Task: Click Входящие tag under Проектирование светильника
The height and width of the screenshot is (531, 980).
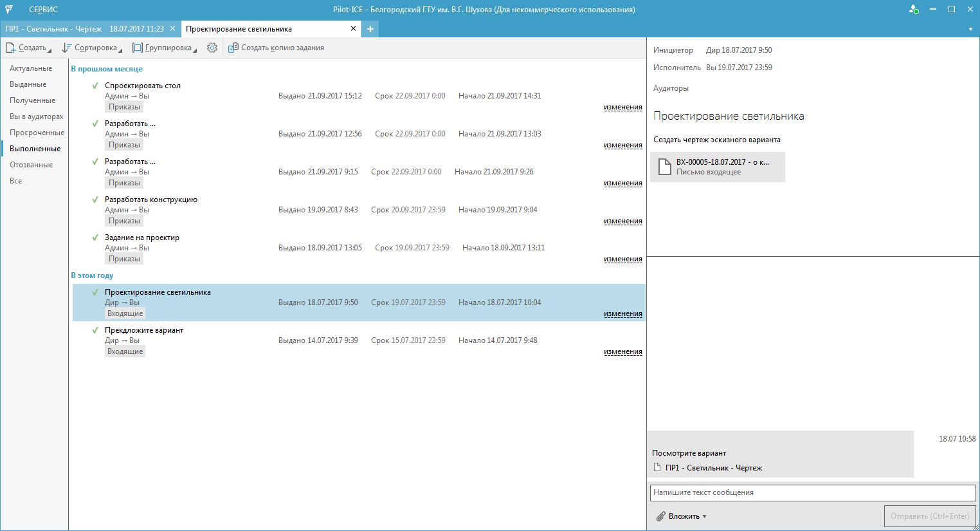Action: coord(125,313)
